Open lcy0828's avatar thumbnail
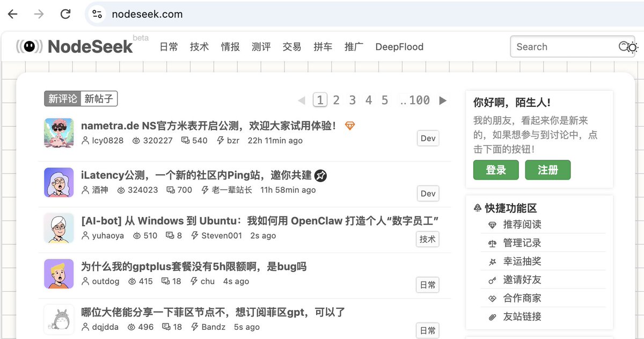 58,133
